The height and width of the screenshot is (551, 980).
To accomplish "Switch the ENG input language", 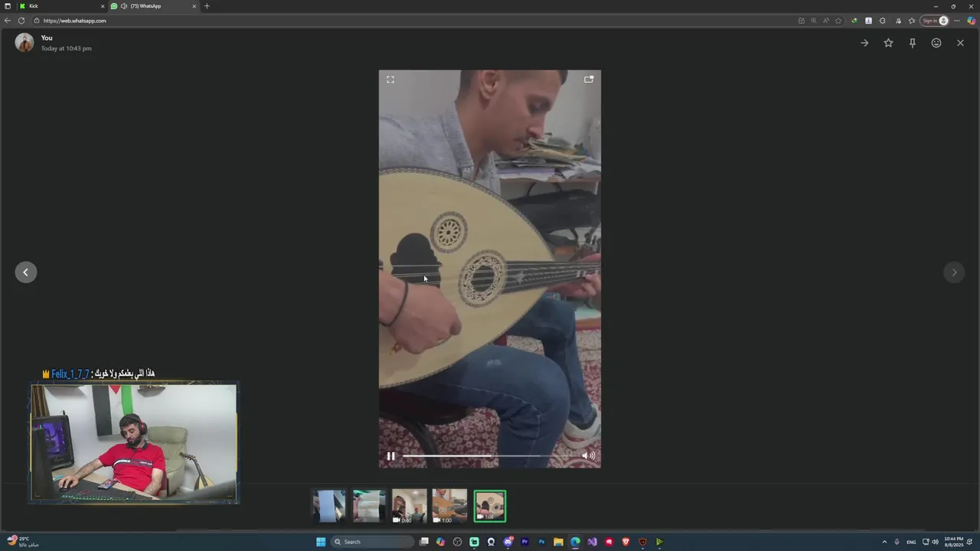I will coord(911,542).
